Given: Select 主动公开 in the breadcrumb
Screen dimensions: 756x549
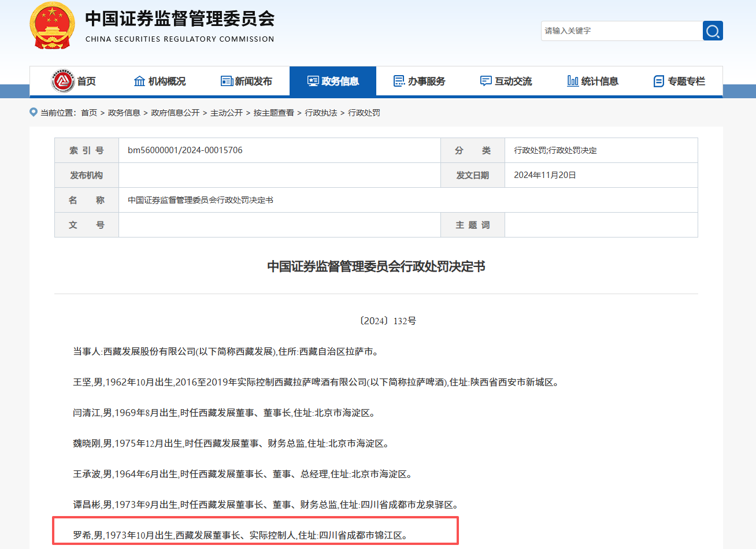Looking at the screenshot, I should (227, 113).
